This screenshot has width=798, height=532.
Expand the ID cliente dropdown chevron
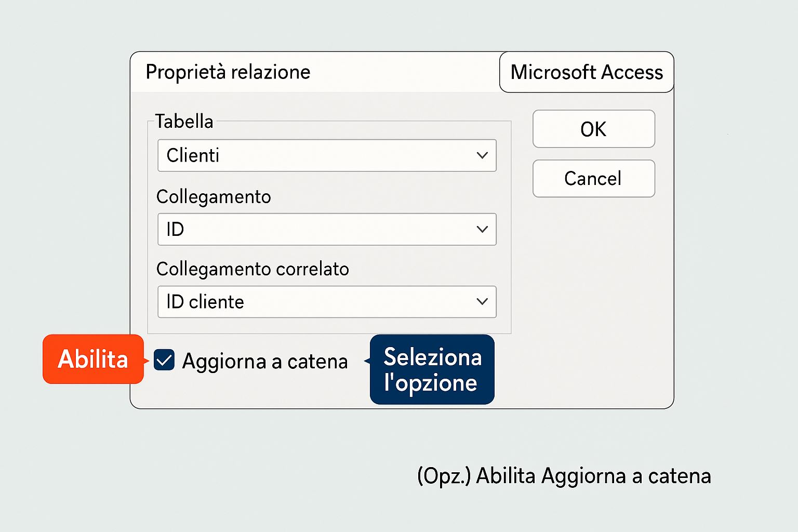[x=482, y=301]
